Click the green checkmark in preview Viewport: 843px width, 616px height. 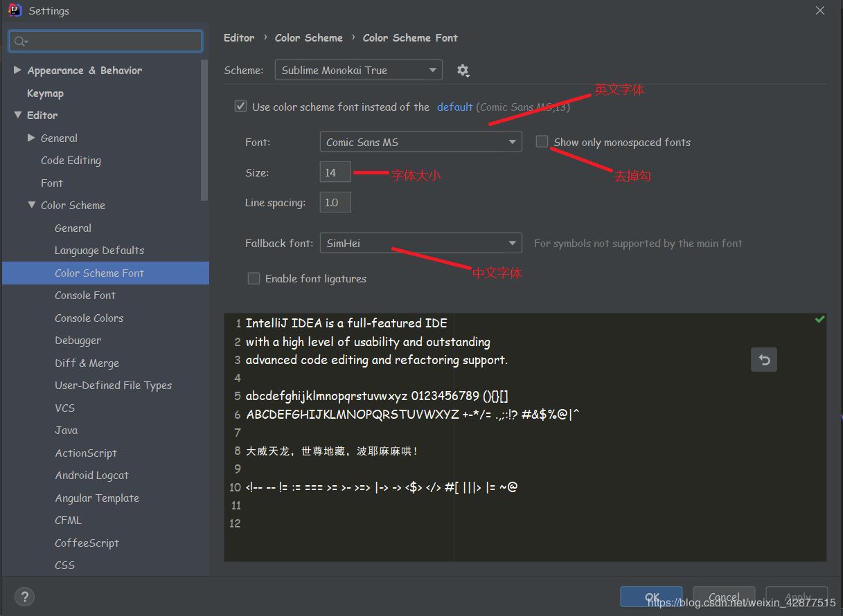tap(819, 320)
